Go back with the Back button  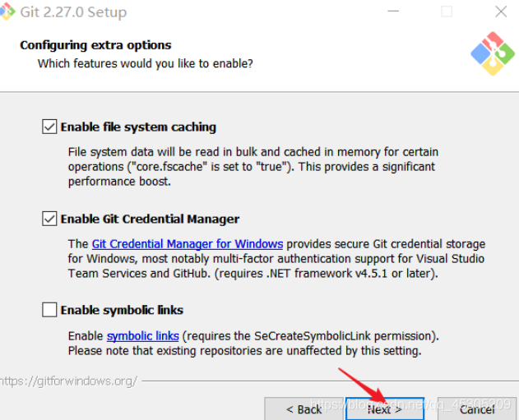304,409
